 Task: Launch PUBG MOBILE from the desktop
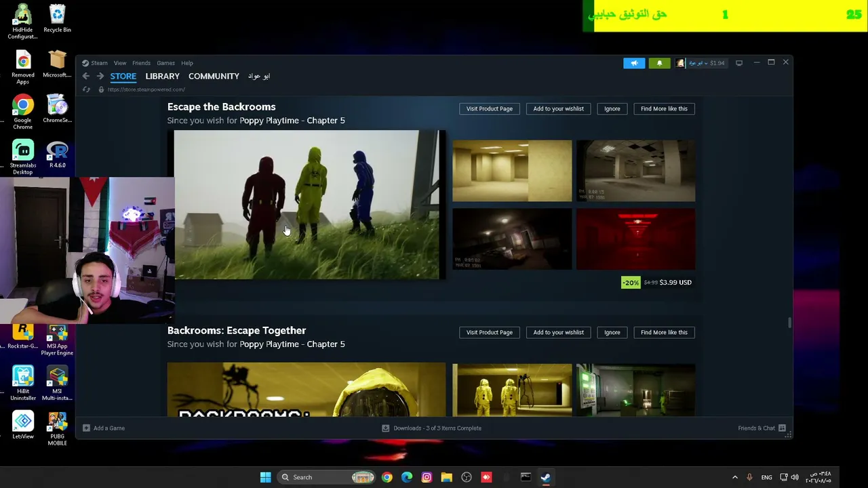[x=58, y=429]
